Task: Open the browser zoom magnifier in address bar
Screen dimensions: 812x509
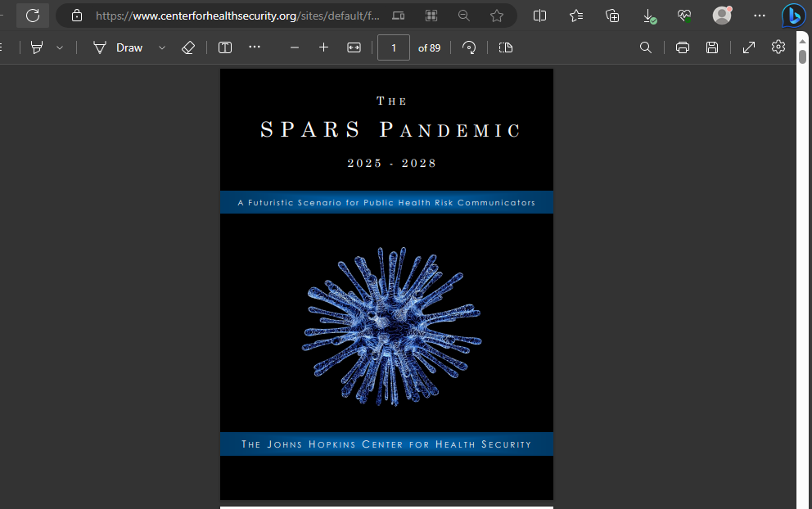Action: coord(464,16)
